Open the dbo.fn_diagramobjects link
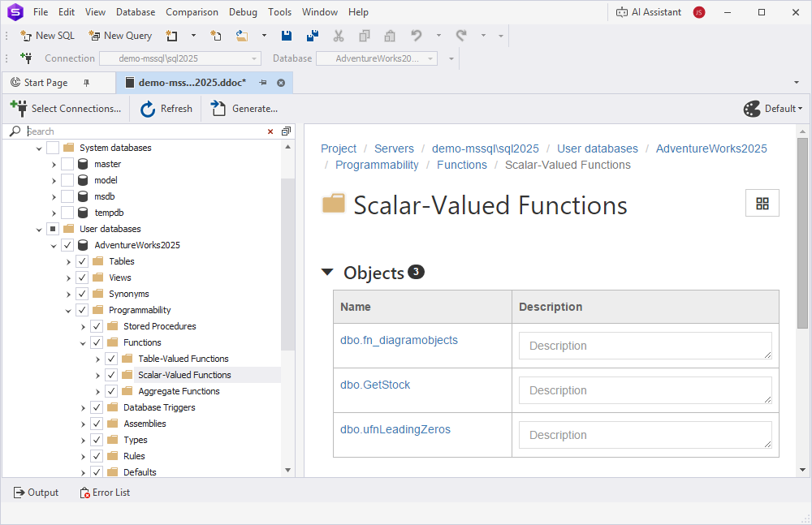The width and height of the screenshot is (812, 525). coord(399,340)
